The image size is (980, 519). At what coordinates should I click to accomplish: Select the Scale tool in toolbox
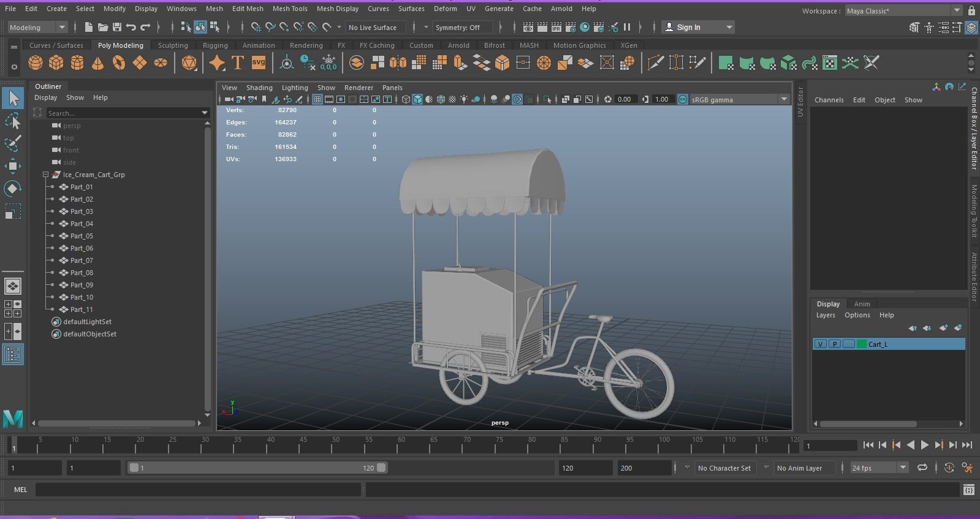click(x=13, y=211)
